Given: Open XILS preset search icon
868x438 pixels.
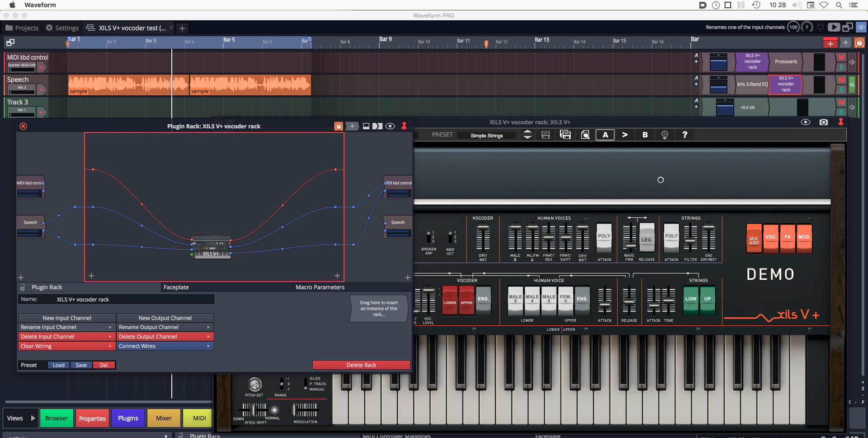Looking at the screenshot, I should (x=585, y=135).
